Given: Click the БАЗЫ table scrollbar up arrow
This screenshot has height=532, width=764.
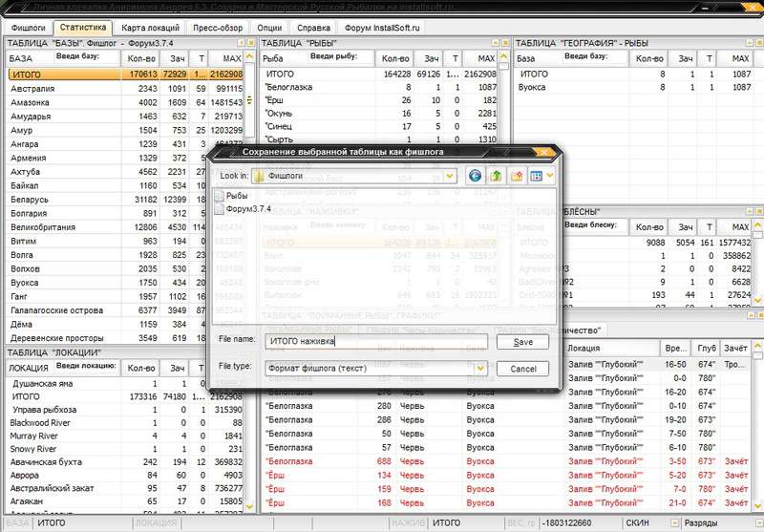Looking at the screenshot, I should pyautogui.click(x=249, y=57).
